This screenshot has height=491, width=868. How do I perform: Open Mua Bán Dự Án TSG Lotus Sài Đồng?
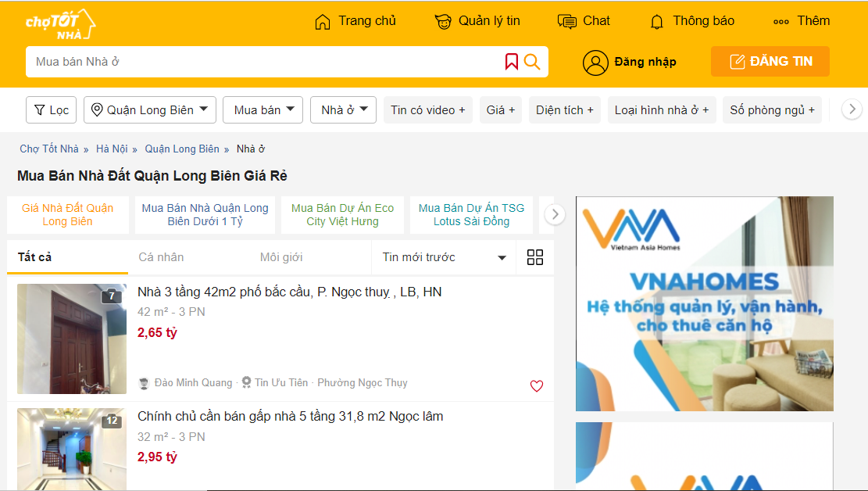click(x=471, y=214)
